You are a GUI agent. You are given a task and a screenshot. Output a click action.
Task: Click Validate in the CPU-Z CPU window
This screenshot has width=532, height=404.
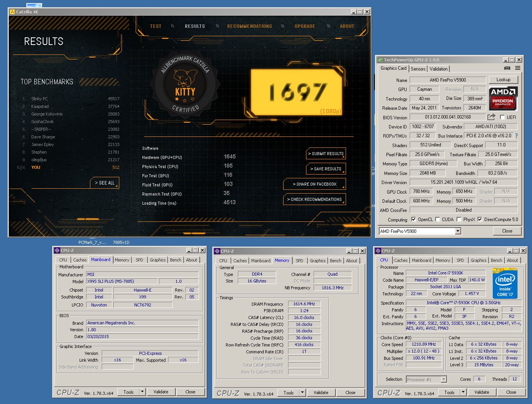(x=482, y=392)
